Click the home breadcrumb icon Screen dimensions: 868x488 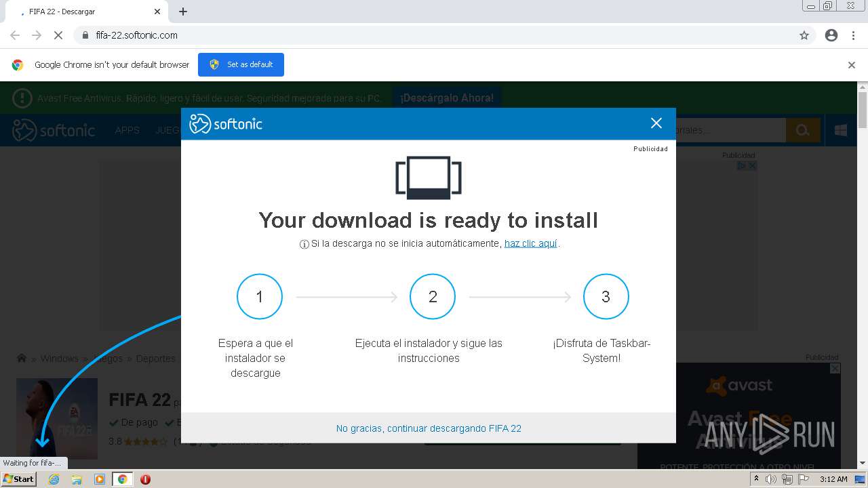click(x=22, y=358)
